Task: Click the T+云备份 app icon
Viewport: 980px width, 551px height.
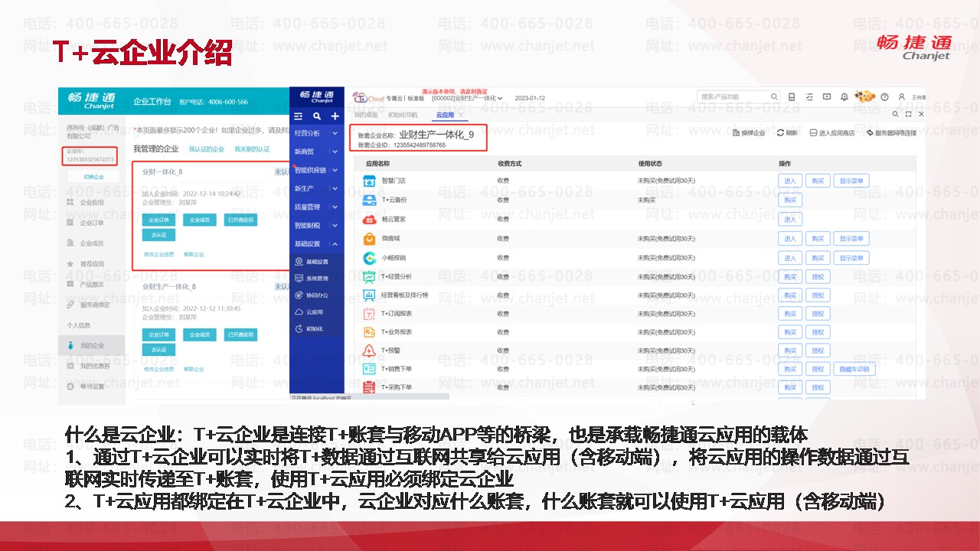Action: coord(369,201)
